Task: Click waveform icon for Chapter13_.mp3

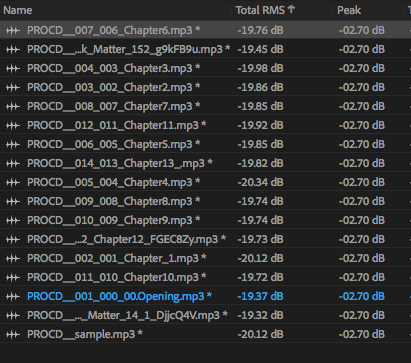Action: pyautogui.click(x=13, y=163)
